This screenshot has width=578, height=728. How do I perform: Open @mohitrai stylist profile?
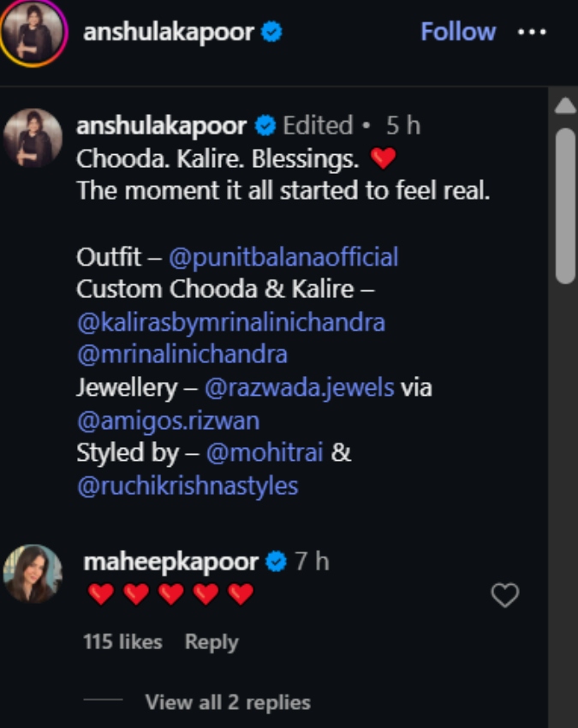coord(264,453)
